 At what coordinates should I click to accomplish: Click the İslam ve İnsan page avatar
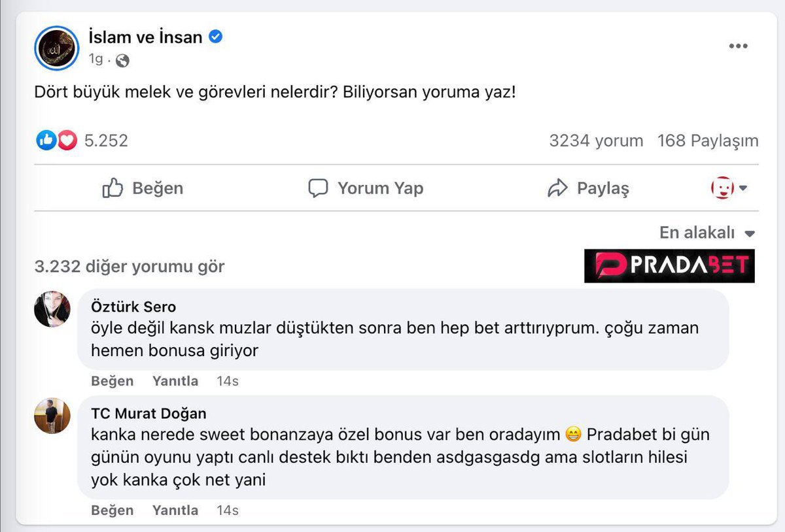57,48
